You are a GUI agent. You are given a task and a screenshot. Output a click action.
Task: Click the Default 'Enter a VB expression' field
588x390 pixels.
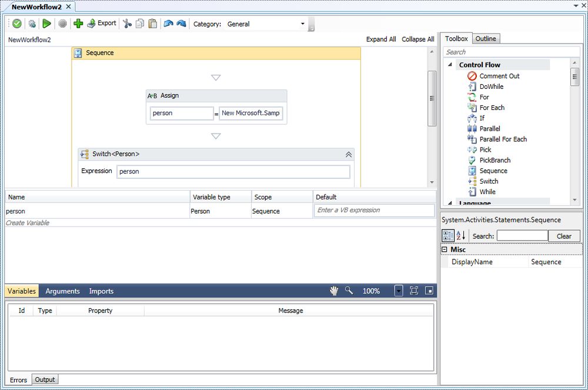tap(374, 211)
